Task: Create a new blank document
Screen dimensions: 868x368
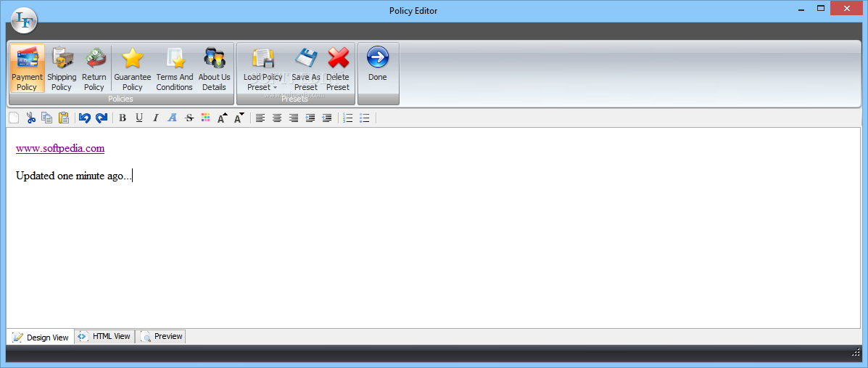Action: coord(14,118)
